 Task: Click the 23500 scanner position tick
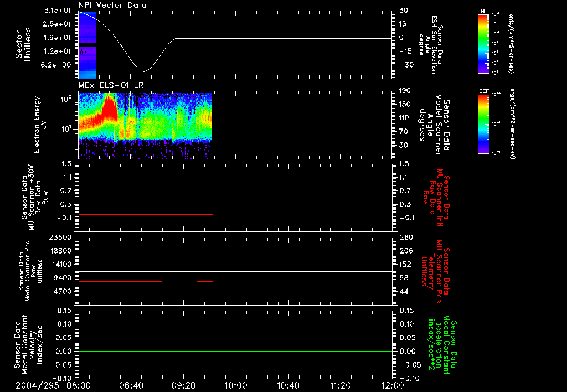coord(60,237)
